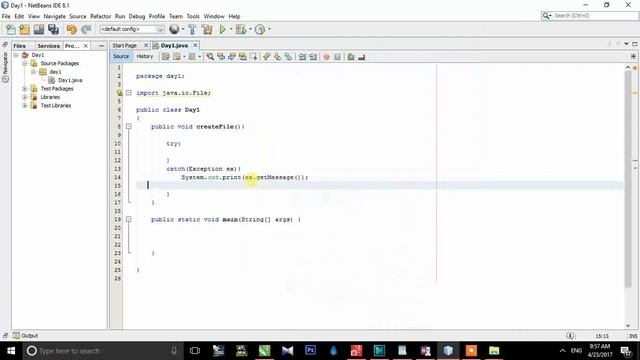Switch to the Start Page tab
Screen dimensions: 640x360
[125, 45]
